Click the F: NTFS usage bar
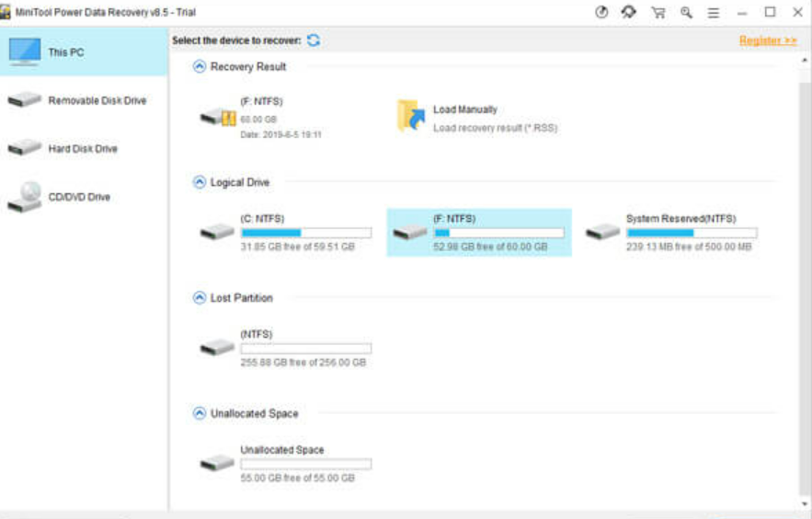 pyautogui.click(x=498, y=233)
